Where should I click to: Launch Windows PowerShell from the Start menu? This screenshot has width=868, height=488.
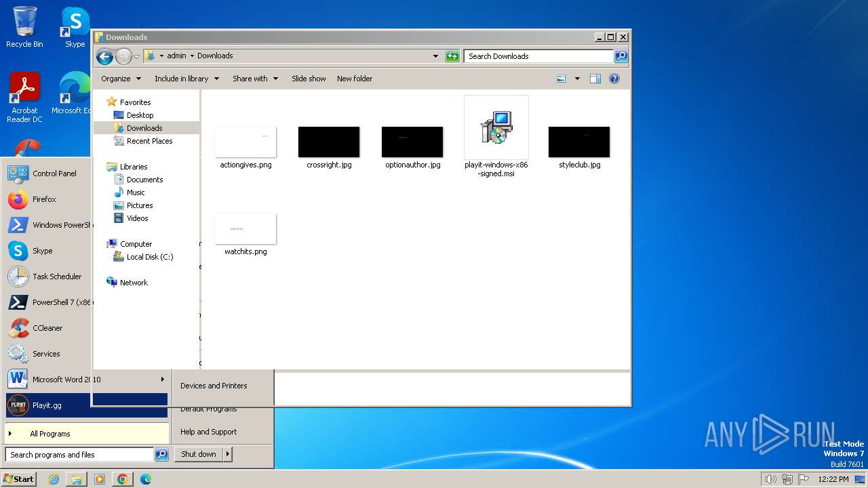point(47,225)
